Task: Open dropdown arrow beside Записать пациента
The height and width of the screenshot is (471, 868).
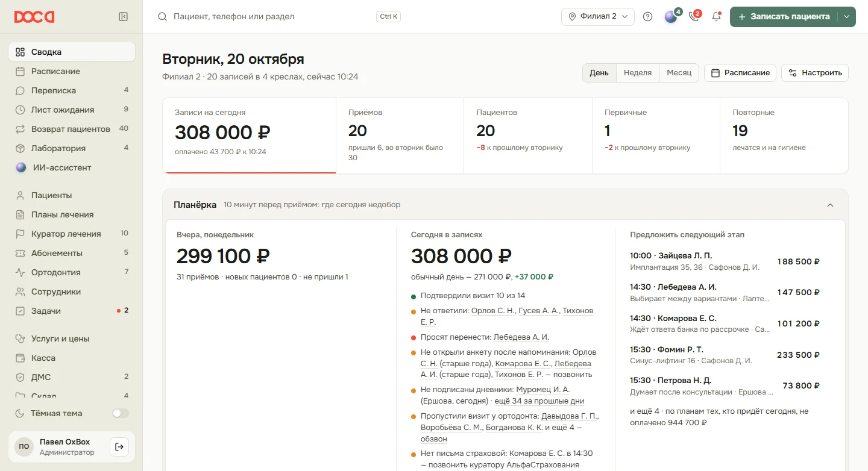Action: click(847, 17)
